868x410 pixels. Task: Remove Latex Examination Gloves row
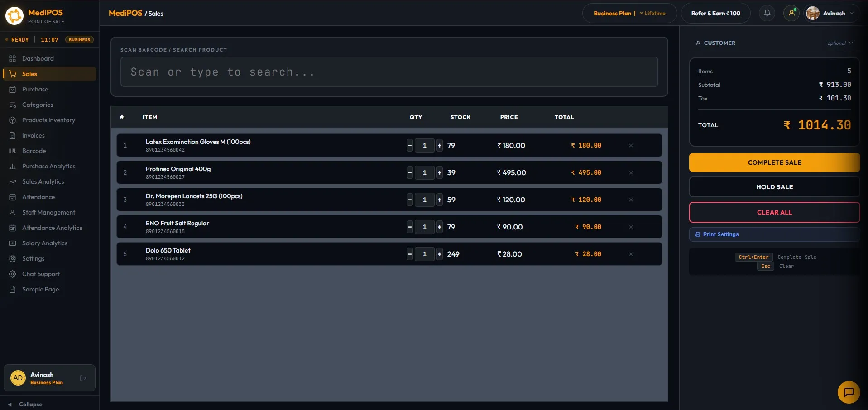pos(631,145)
